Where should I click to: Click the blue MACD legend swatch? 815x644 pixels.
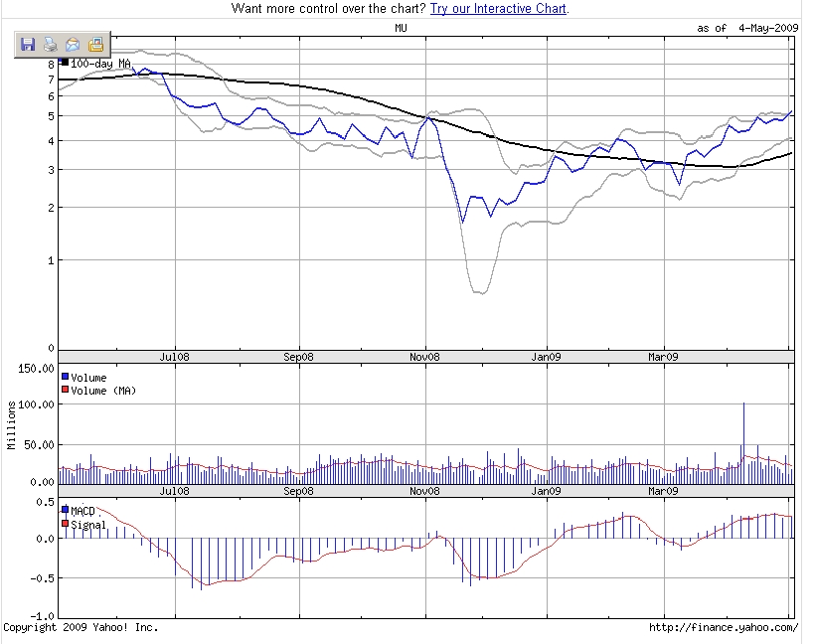click(65, 510)
